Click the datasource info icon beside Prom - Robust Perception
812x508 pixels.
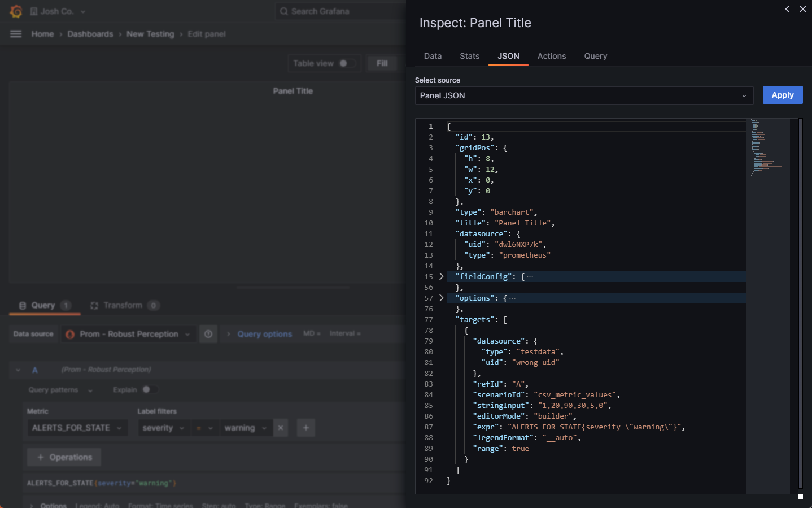208,333
